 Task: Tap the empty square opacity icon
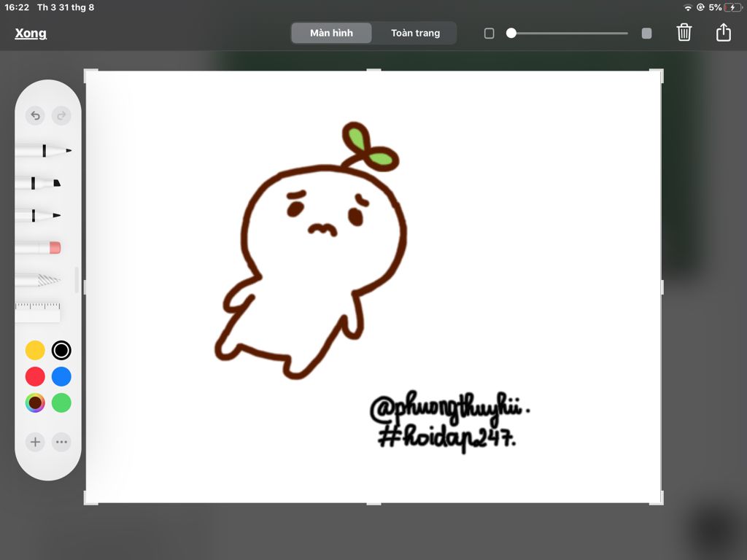489,34
